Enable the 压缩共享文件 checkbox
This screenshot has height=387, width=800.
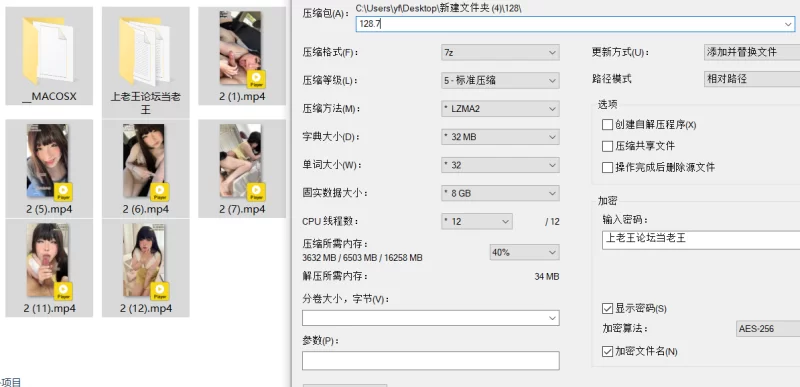(607, 146)
